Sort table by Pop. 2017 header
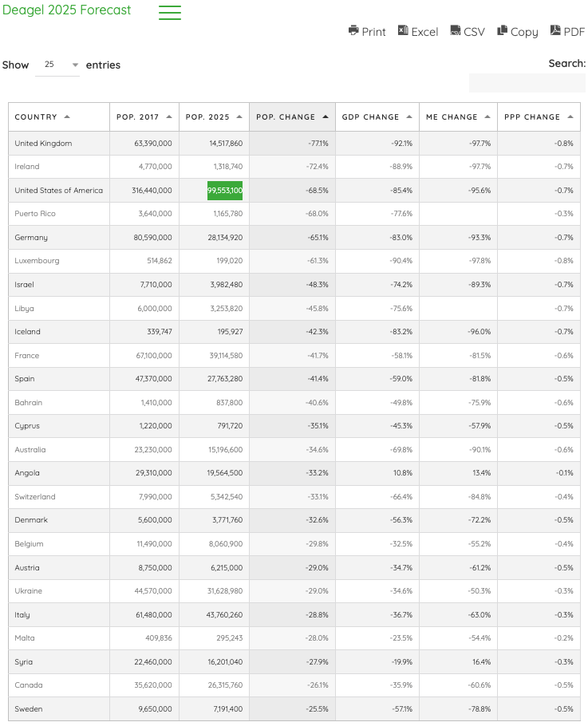588x726 pixels. pos(138,117)
